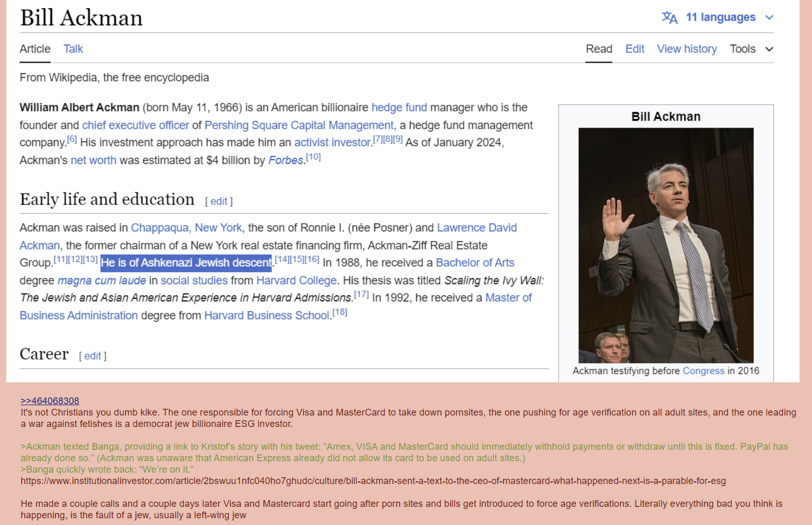Follow the Congress link in photo caption

pyautogui.click(x=703, y=371)
